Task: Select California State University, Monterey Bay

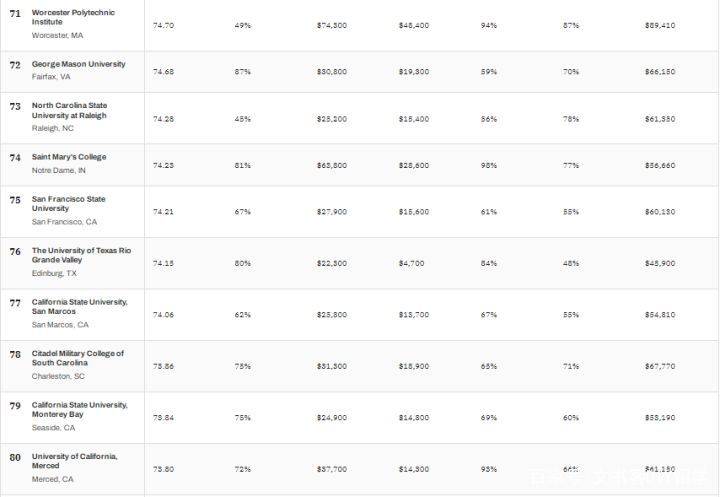Action: 79,409
